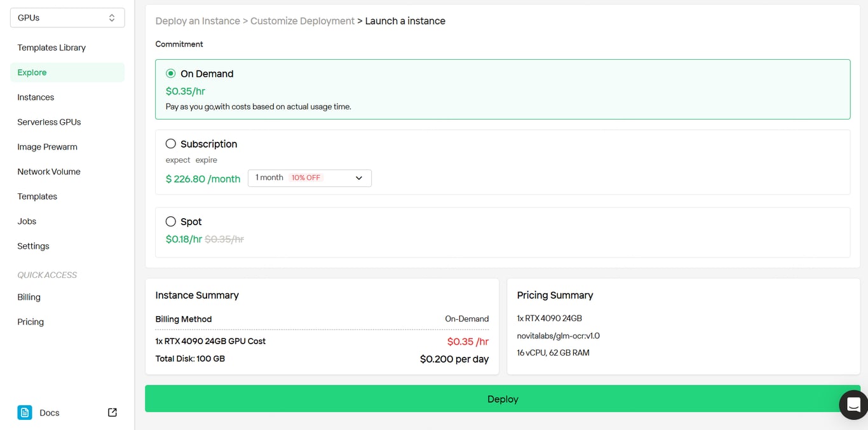Click the external link icon beside Docs

[112, 413]
